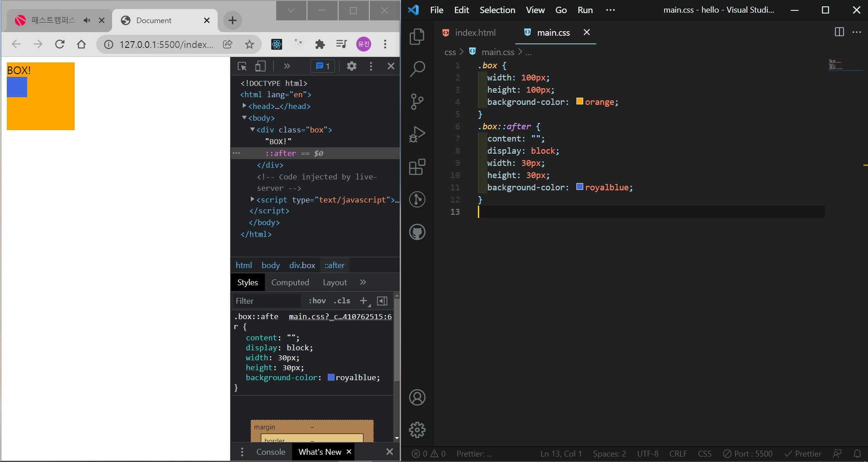Go to Chrome home page
This screenshot has height=462, width=868.
click(x=81, y=44)
